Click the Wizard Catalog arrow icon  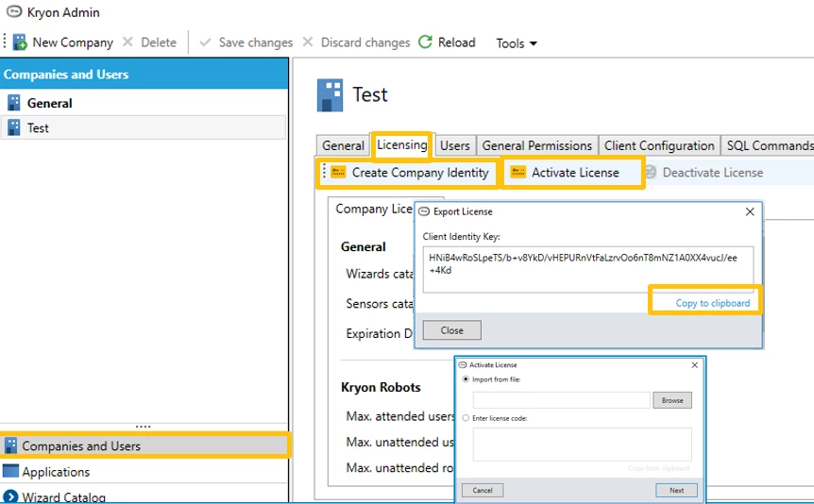click(x=10, y=496)
